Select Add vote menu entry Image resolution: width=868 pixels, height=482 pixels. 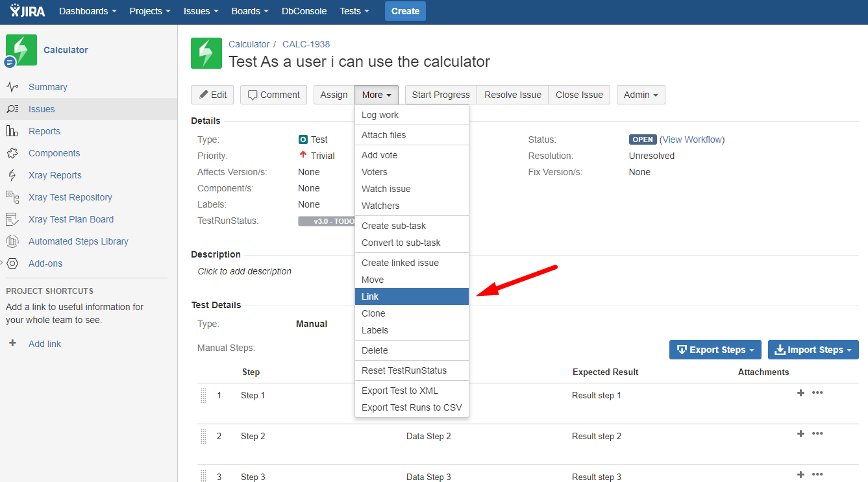412,155
